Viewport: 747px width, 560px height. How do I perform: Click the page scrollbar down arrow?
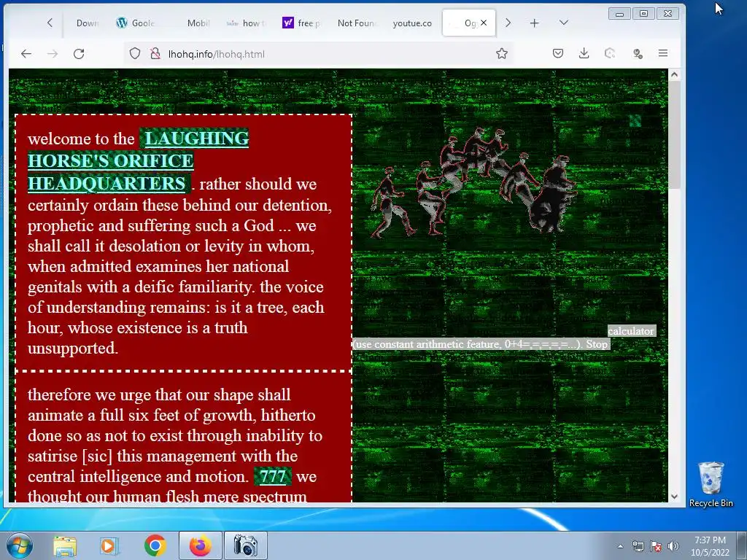click(x=674, y=496)
